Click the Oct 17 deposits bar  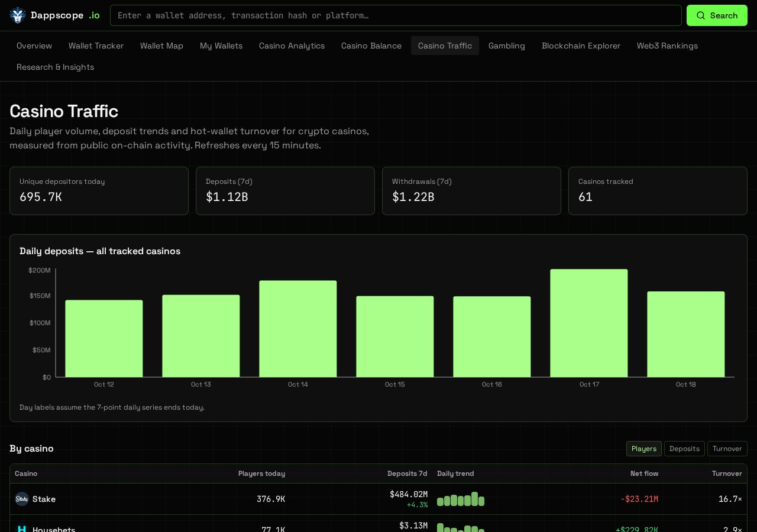click(x=589, y=323)
